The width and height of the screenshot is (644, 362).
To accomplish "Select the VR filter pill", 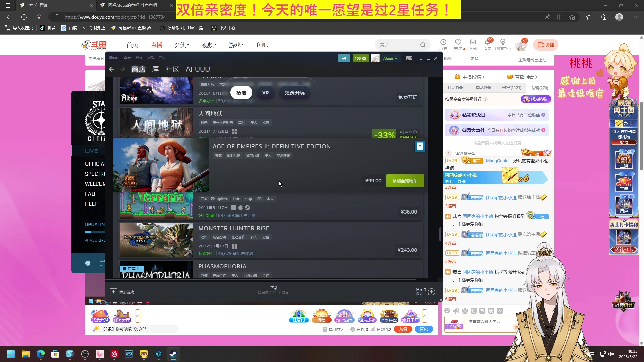I will coord(265,93).
